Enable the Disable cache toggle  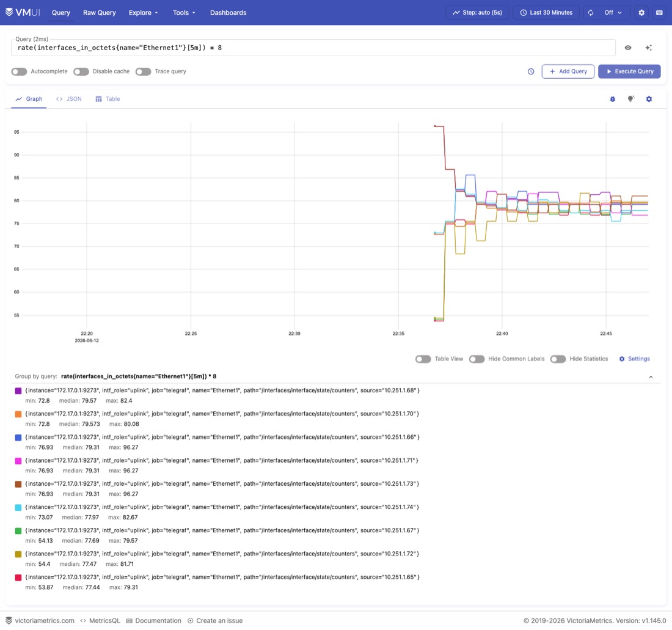[81, 71]
